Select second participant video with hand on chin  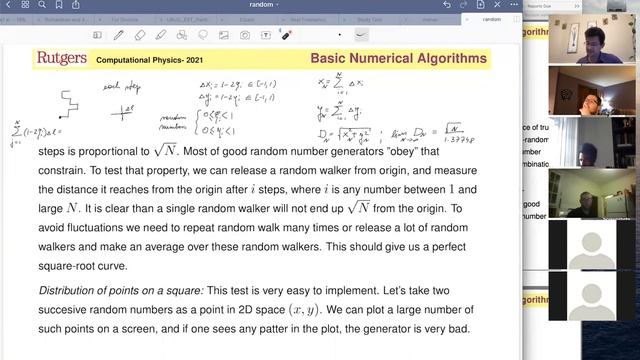591,91
